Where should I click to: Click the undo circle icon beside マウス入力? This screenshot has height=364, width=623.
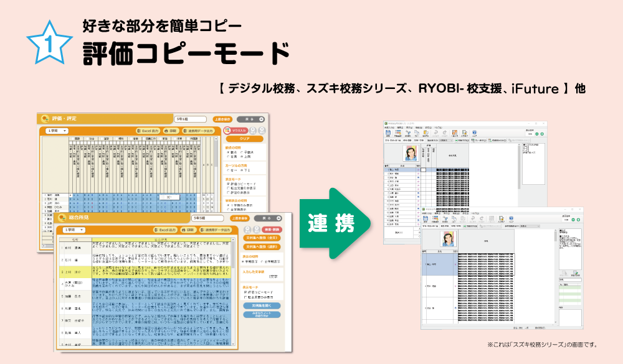[x=253, y=131]
